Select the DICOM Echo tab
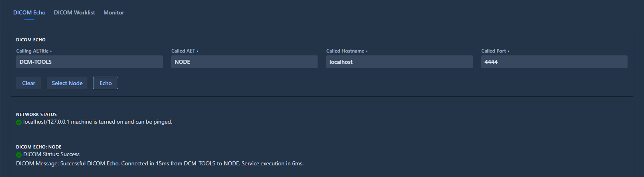This screenshot has height=177, width=644. [x=29, y=12]
